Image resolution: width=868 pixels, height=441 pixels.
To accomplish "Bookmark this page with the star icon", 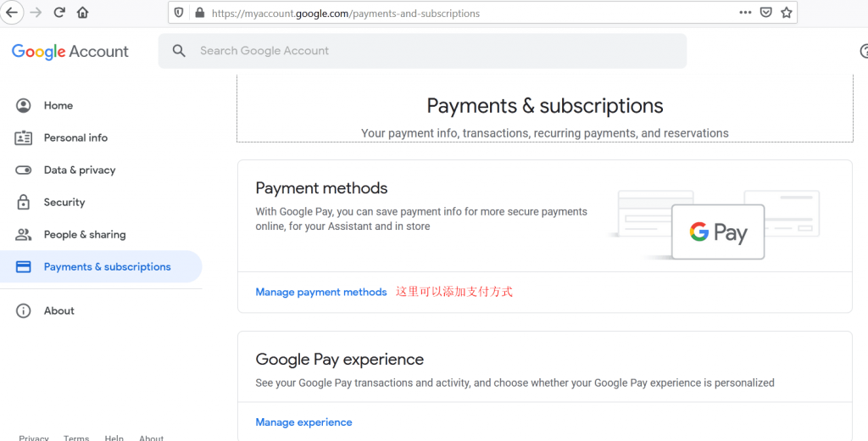I will 786,12.
